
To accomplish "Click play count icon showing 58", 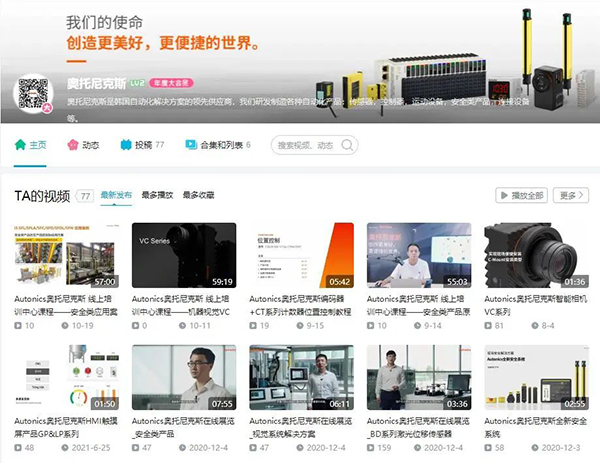I will (488, 447).
